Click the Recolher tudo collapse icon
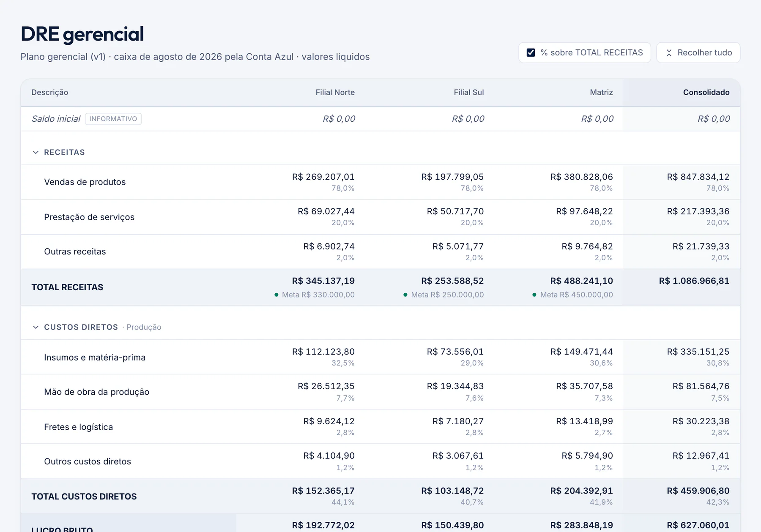The image size is (761, 532). [x=669, y=53]
